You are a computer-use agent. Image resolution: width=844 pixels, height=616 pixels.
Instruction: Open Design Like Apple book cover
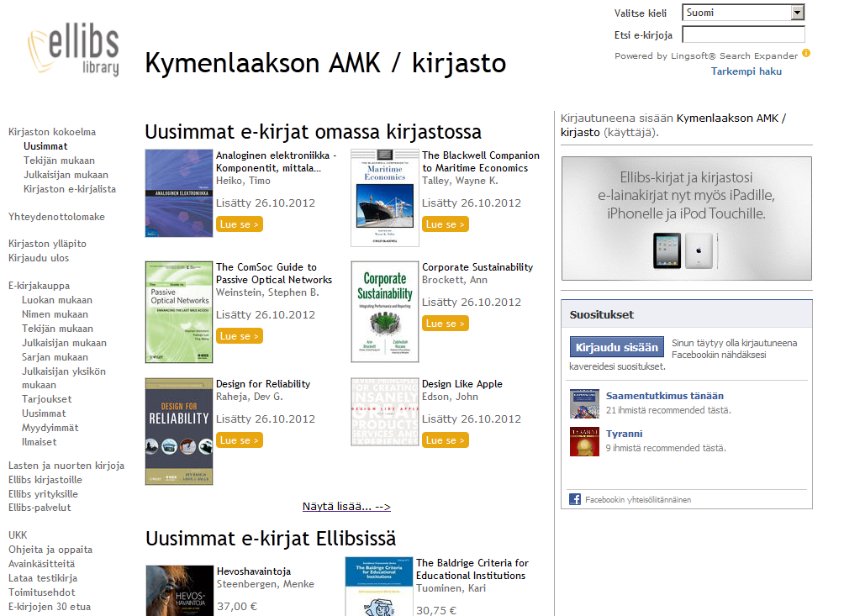pyautogui.click(x=385, y=412)
